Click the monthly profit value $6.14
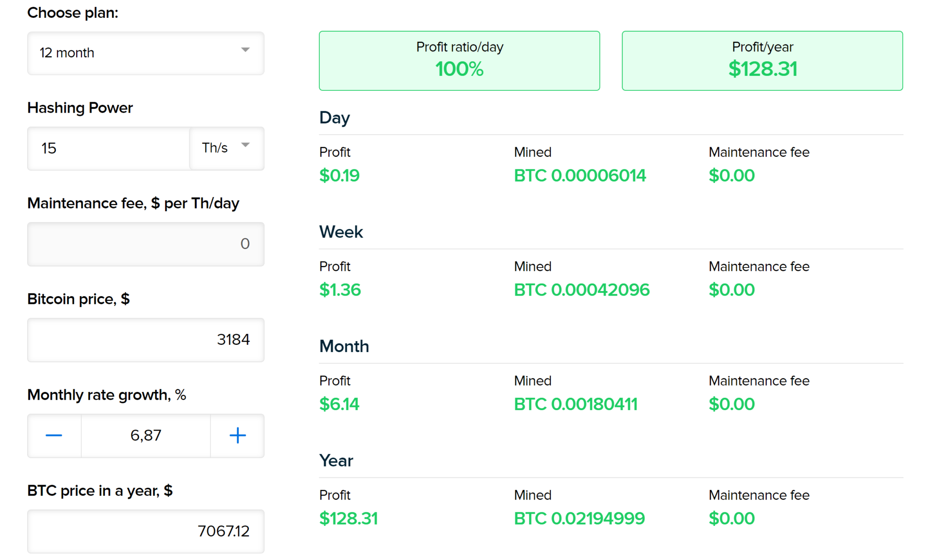 339,404
